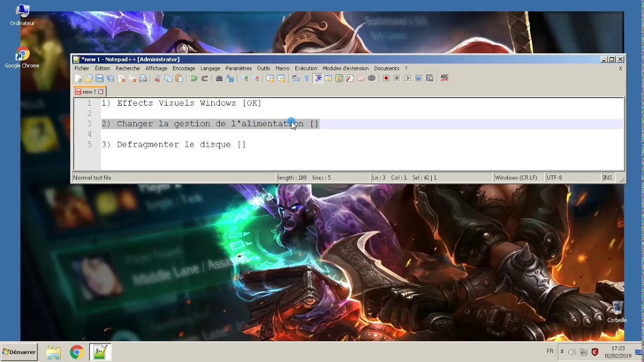Viewport: 644px width, 362px height.
Task: Open the Encodage menu
Action: [184, 68]
